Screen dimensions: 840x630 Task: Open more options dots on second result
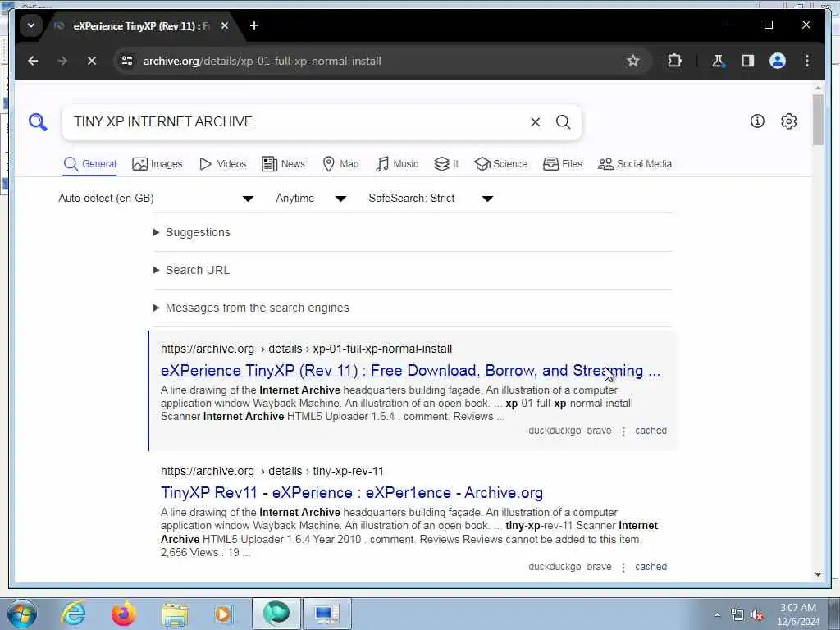point(623,568)
